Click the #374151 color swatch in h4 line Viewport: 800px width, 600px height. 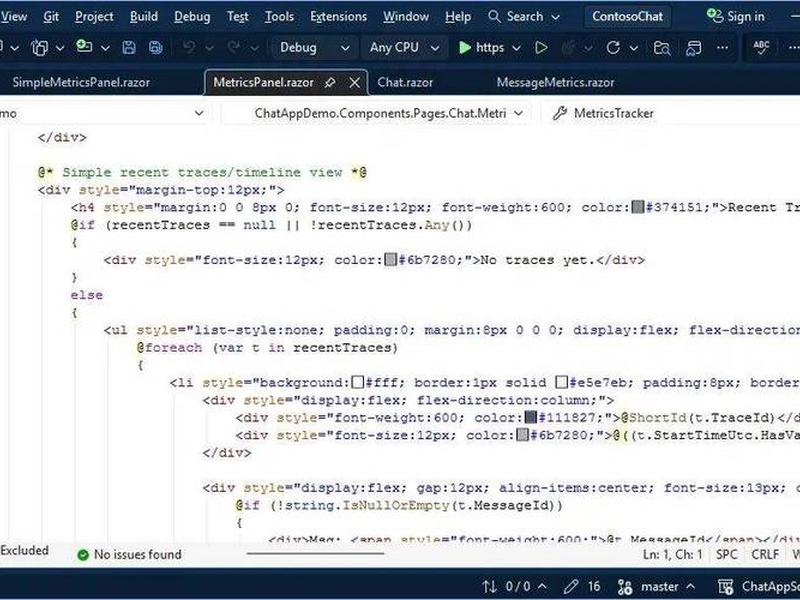tap(638, 207)
